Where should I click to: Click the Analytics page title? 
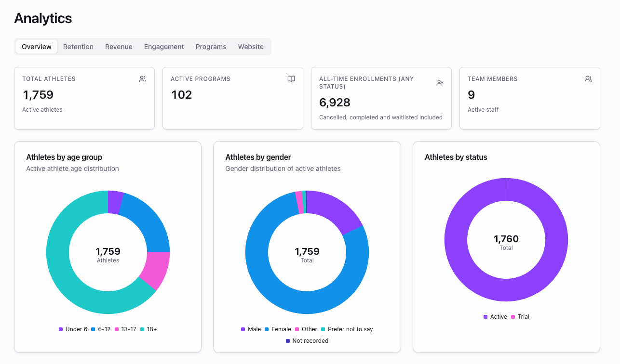[x=43, y=18]
